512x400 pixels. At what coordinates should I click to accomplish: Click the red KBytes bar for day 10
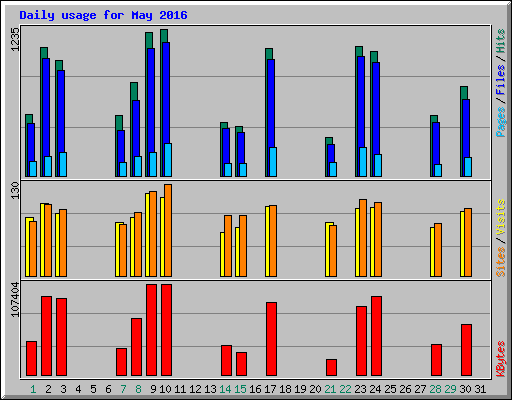click(166, 330)
